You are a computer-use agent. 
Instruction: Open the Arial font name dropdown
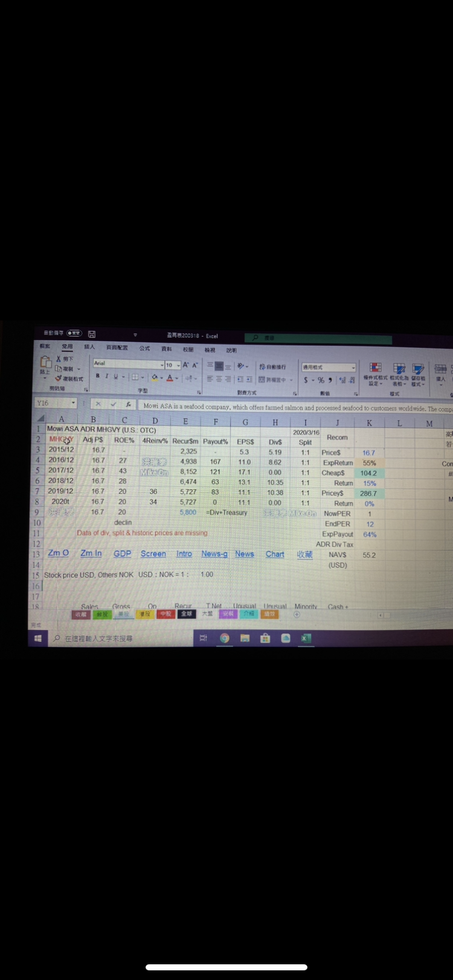pyautogui.click(x=162, y=365)
